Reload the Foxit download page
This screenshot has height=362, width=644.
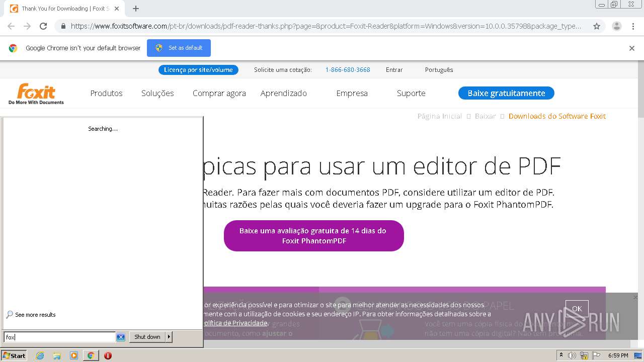tap(43, 26)
